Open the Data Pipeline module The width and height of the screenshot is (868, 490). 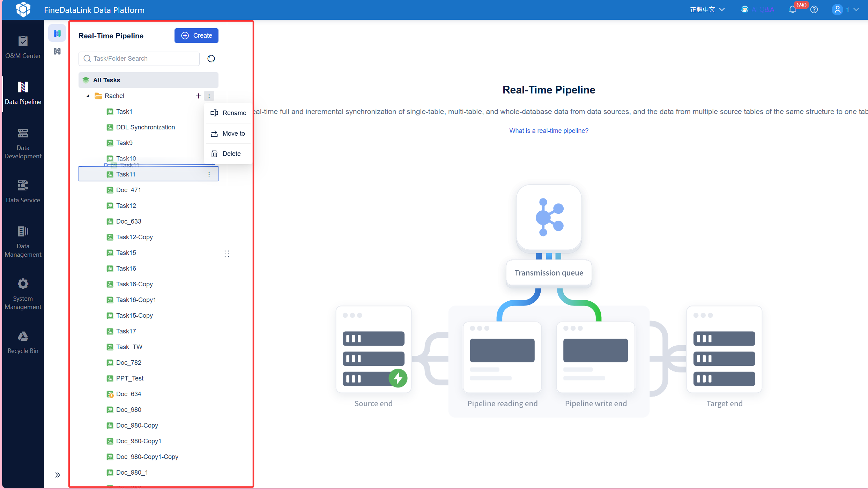(23, 93)
